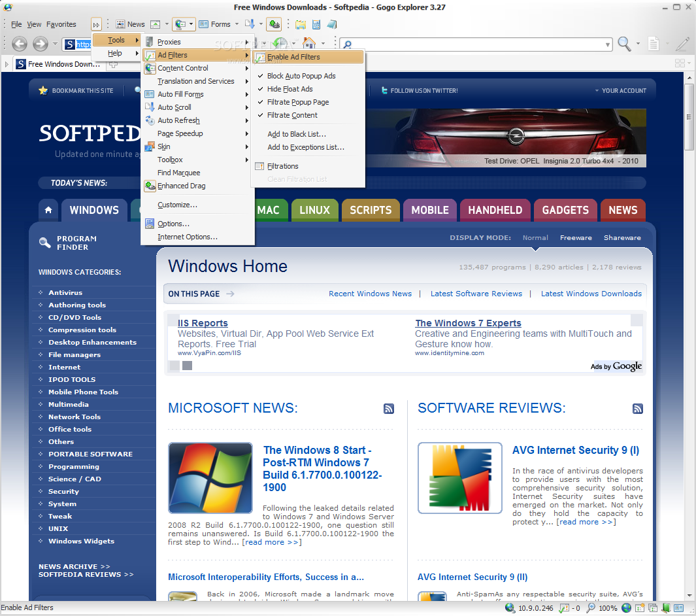
Task: Open the Forms dropdown arrow
Action: click(237, 24)
